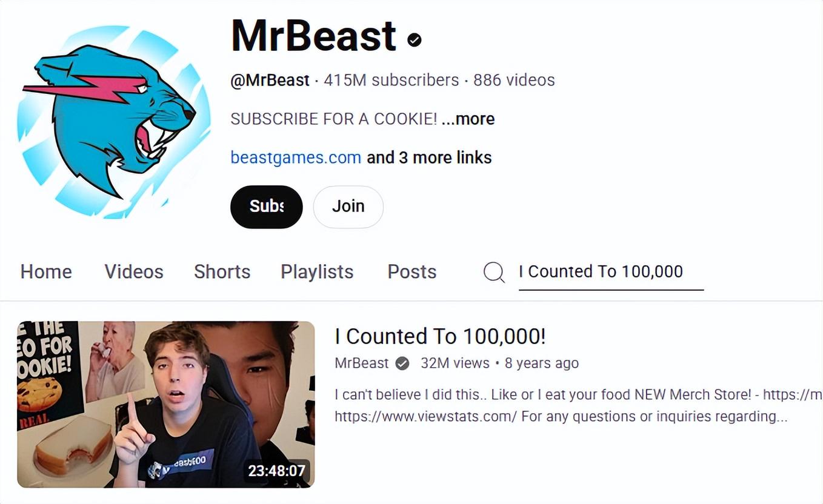Click the magnifying glass search icon

click(494, 272)
